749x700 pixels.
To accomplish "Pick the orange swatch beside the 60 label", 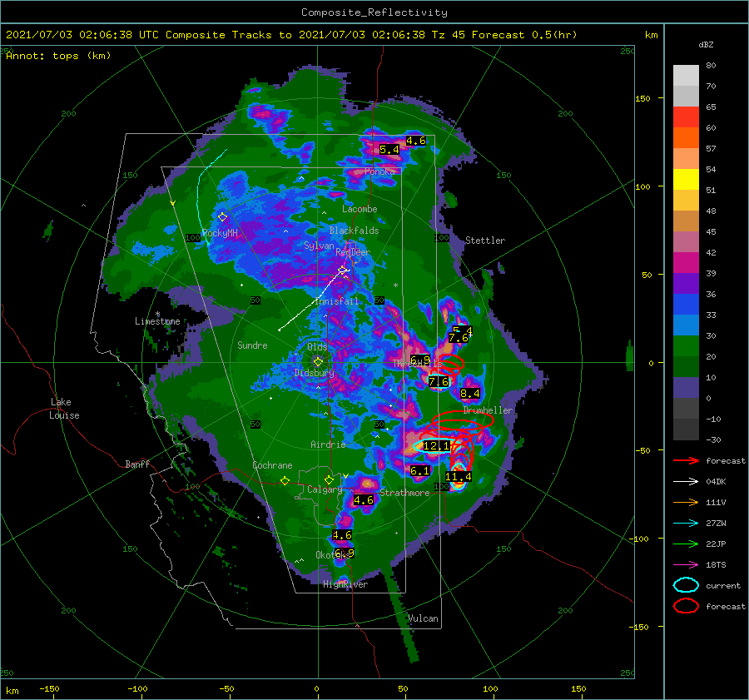I will tap(686, 138).
